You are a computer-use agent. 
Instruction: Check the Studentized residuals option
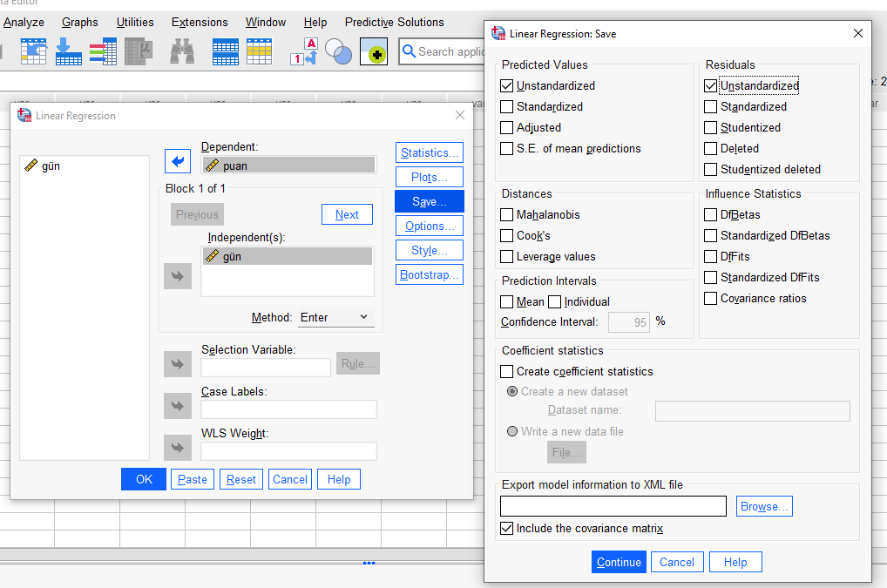[x=711, y=128]
